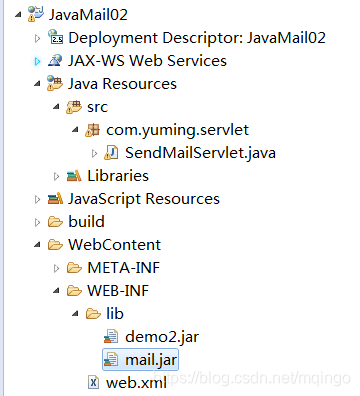This screenshot has height=396, width=360.
Task: Click the Deployment Descriptor icon
Action: click(55, 37)
